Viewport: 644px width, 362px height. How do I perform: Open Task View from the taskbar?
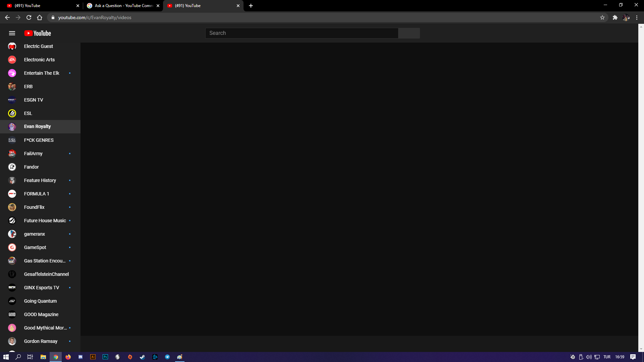click(30, 357)
